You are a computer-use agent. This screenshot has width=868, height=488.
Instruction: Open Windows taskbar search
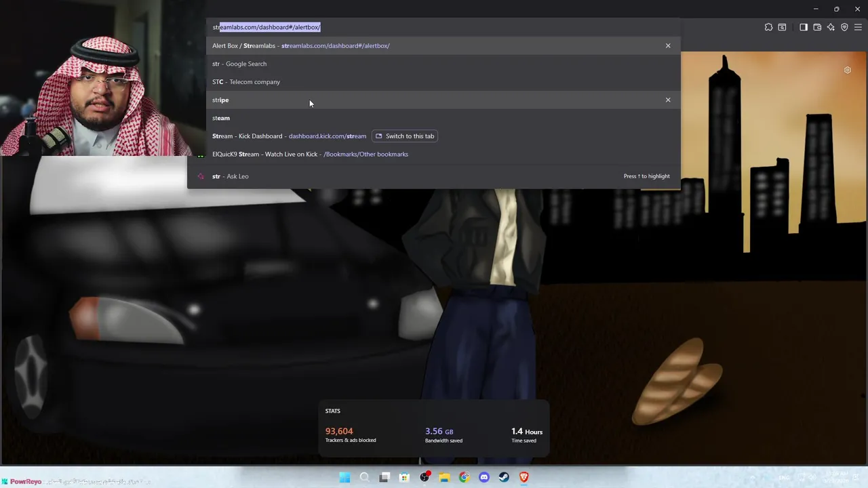click(x=364, y=477)
